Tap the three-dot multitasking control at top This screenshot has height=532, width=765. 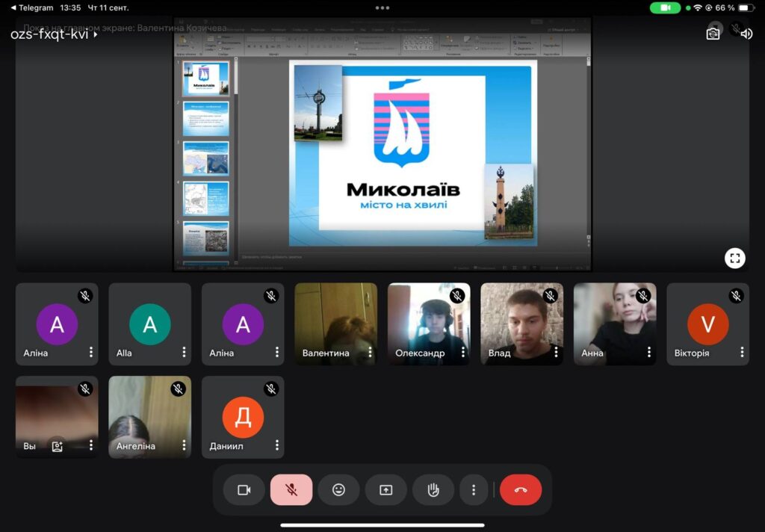[382, 7]
